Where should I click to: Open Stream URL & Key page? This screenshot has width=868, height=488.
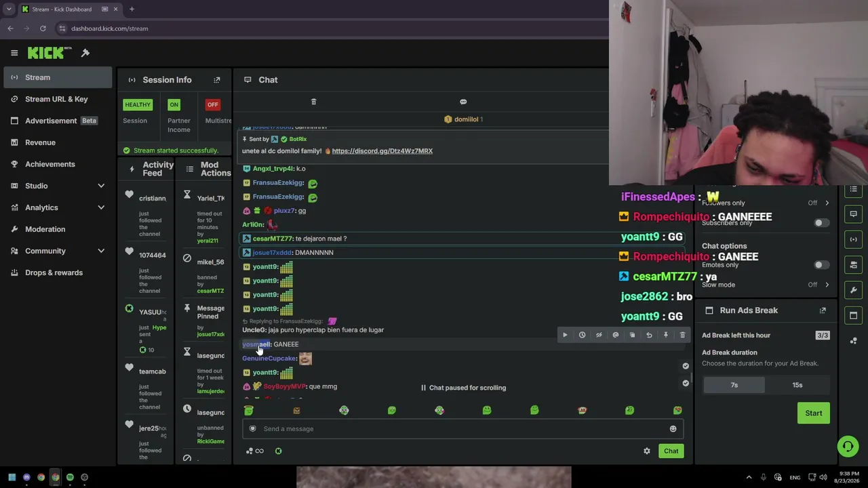[x=56, y=99]
